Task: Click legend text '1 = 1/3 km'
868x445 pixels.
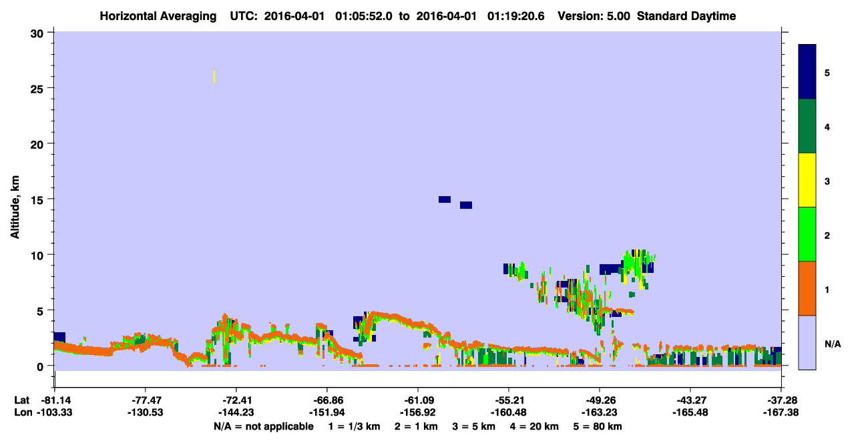Action: pos(354,426)
